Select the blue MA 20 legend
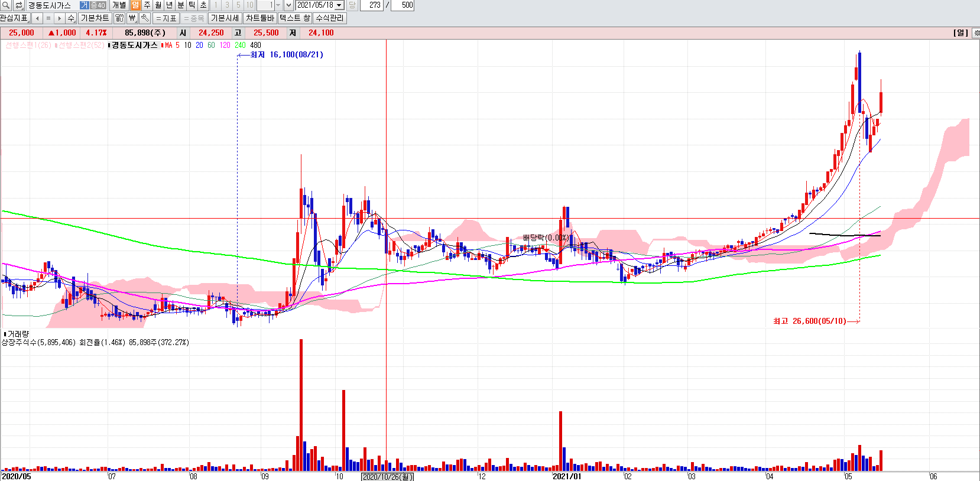980x481 pixels. coord(199,45)
